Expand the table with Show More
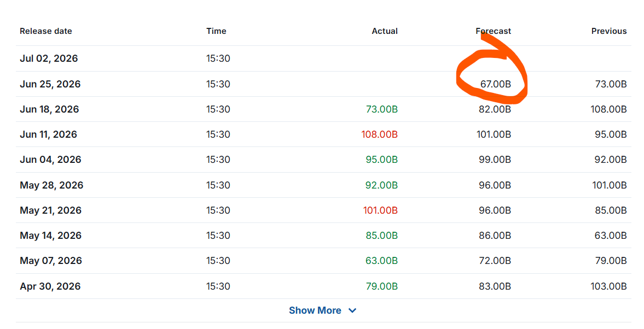The image size is (644, 329). click(x=322, y=310)
